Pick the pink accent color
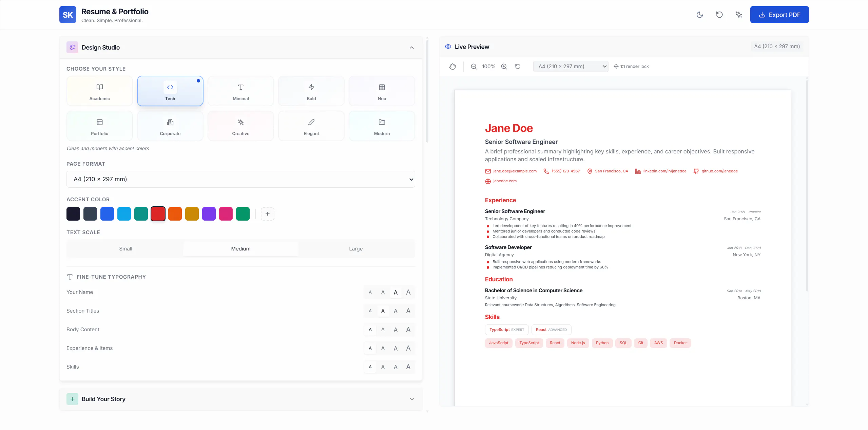Viewport: 868px width, 430px height. tap(226, 214)
